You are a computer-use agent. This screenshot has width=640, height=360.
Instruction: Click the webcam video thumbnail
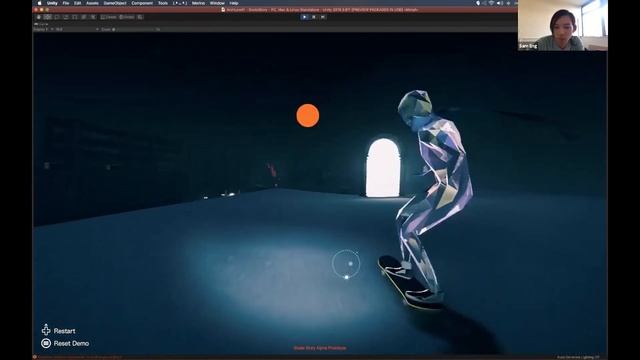point(563,25)
